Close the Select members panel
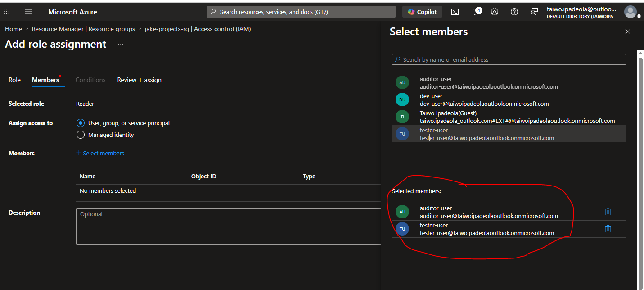644x290 pixels. [x=628, y=32]
